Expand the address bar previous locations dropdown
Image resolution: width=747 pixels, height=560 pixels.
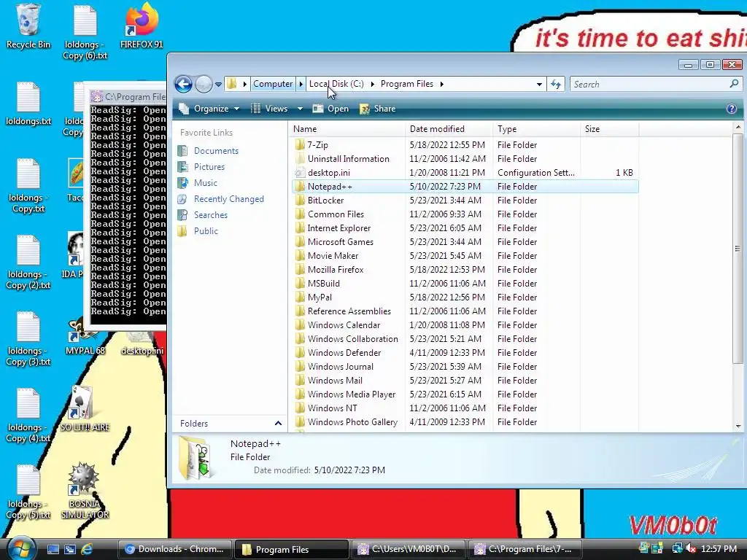pos(539,85)
